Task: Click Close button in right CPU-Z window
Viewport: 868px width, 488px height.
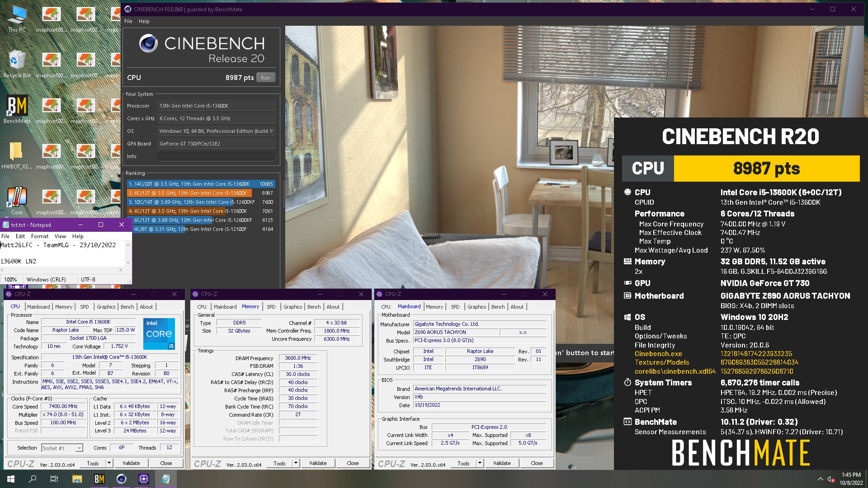Action: [537, 463]
